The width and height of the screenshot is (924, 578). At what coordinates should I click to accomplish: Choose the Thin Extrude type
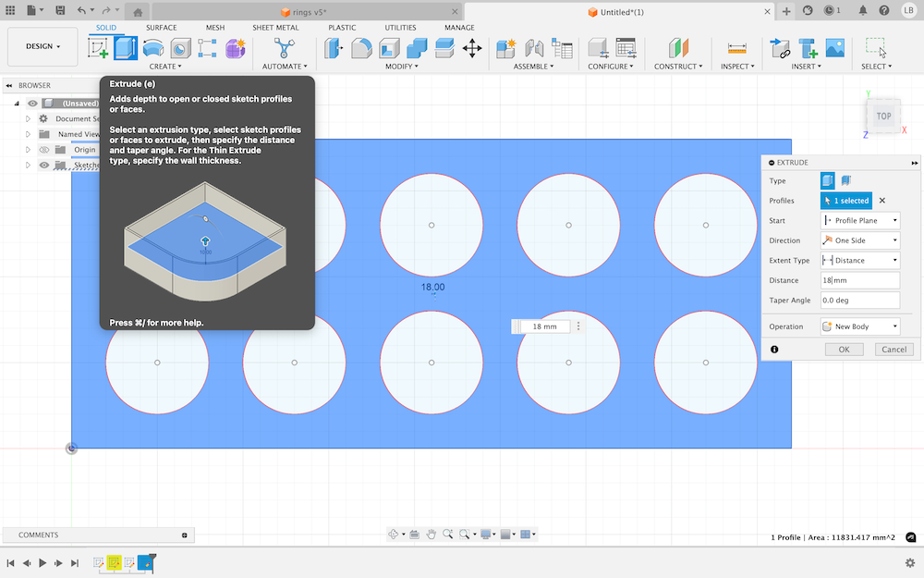tap(845, 180)
